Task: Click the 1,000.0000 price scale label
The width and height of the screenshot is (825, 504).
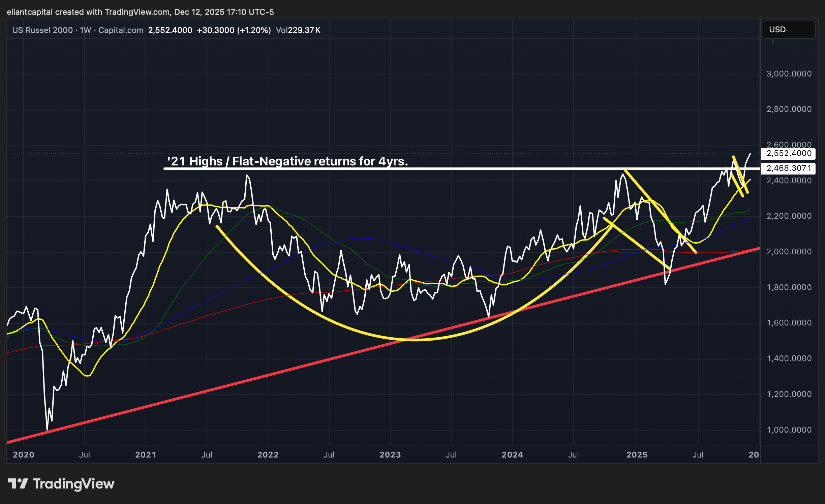Action: pyautogui.click(x=789, y=430)
